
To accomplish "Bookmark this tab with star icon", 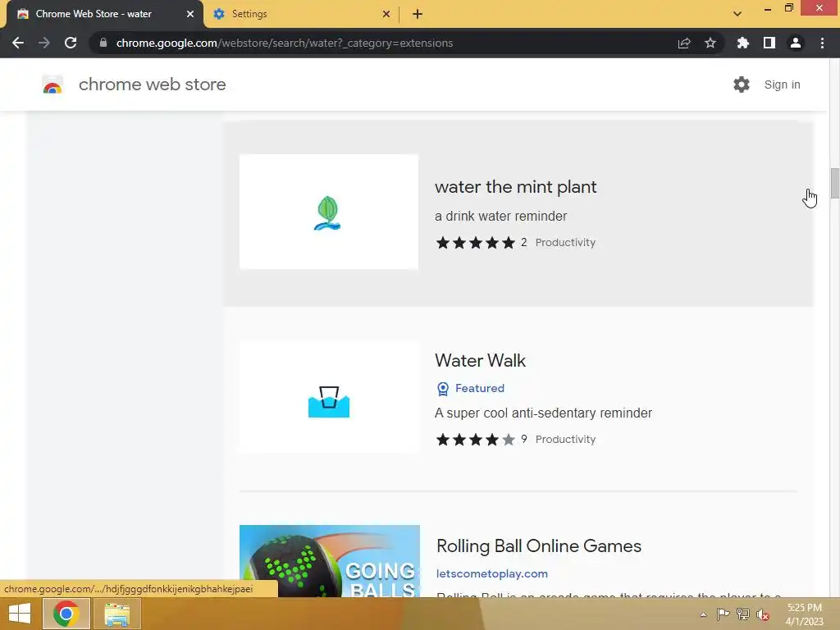I will pos(710,43).
